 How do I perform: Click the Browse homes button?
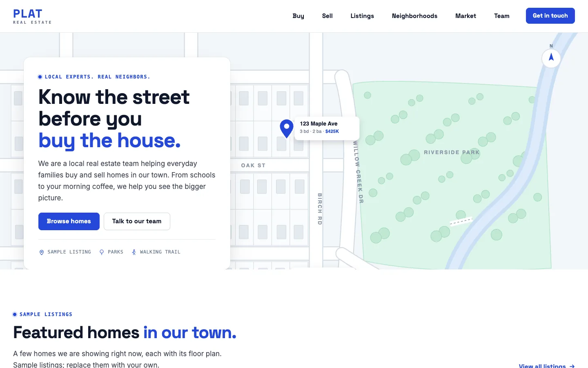click(69, 221)
